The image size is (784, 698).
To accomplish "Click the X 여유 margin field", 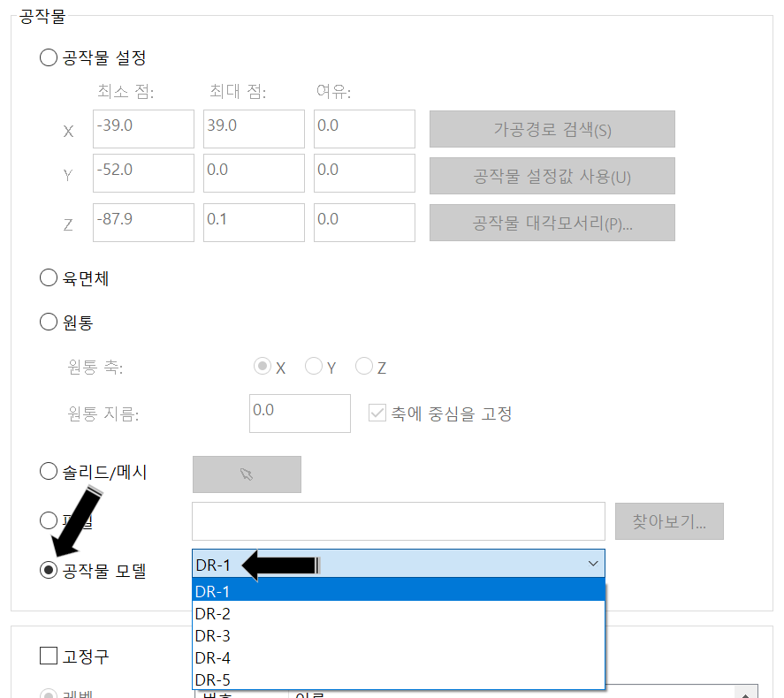I will [x=364, y=129].
